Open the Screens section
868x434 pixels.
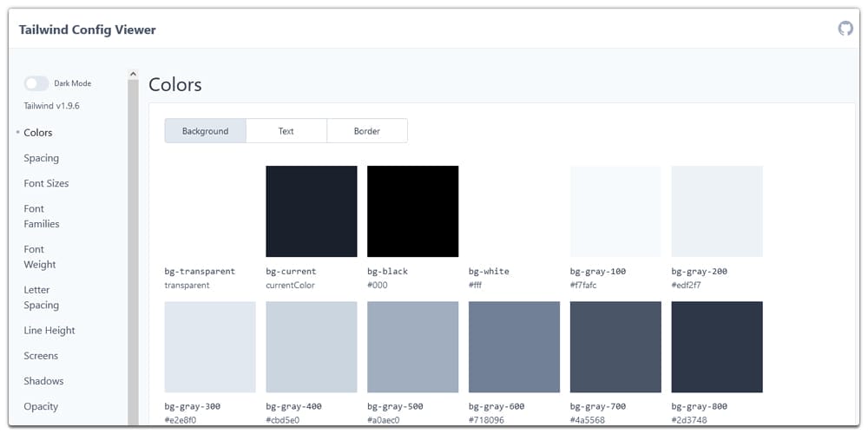pos(41,356)
